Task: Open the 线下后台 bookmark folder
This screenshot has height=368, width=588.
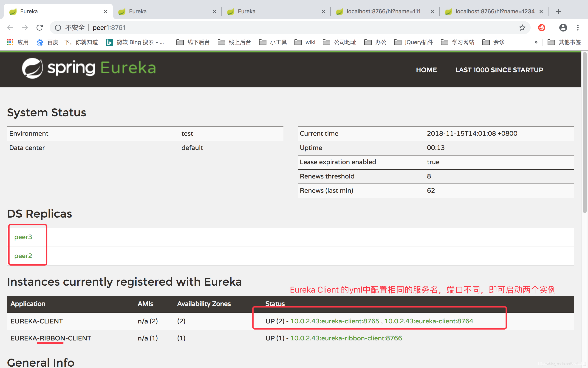Action: [193, 42]
